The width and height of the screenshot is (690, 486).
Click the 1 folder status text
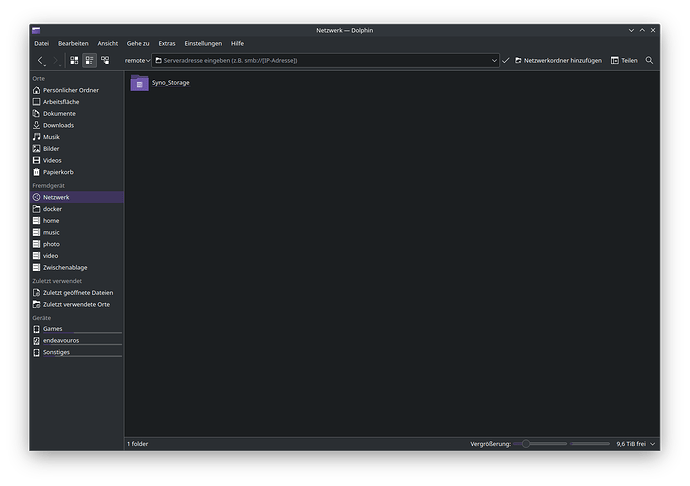pyautogui.click(x=138, y=444)
